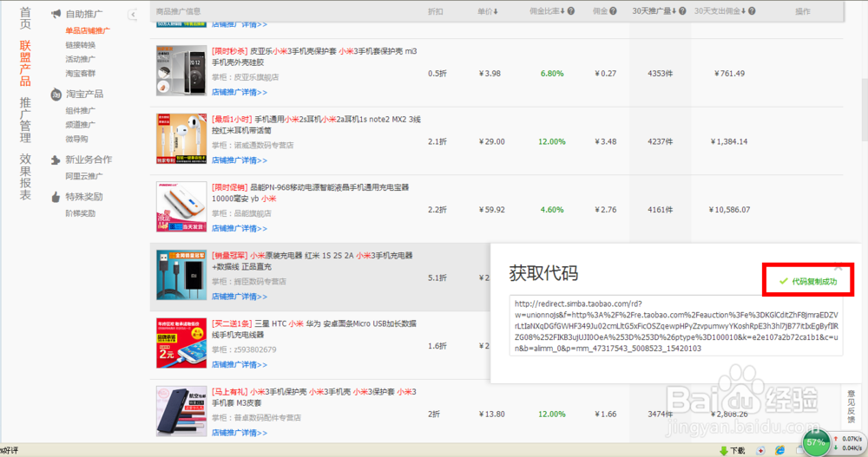This screenshot has height=457, width=868.
Task: Open 店铺推广详情 for 品能 power bank
Action: (x=240, y=229)
